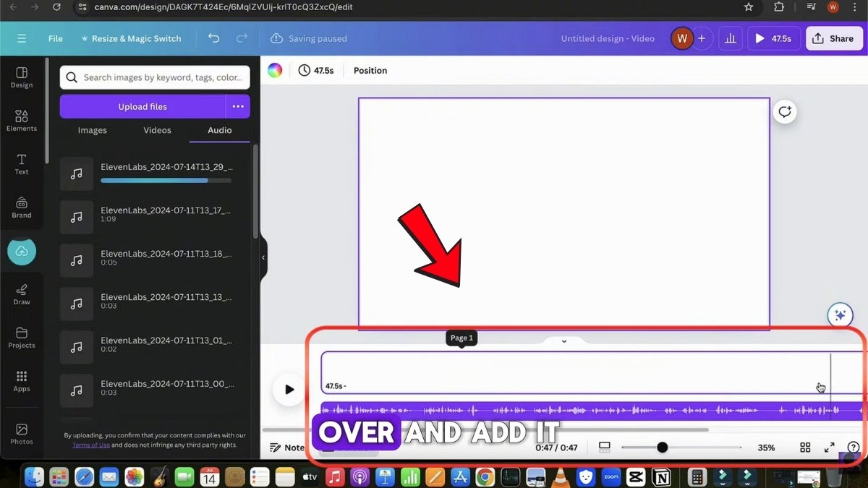
Task: Select the Text tool in sidebar
Action: [22, 164]
